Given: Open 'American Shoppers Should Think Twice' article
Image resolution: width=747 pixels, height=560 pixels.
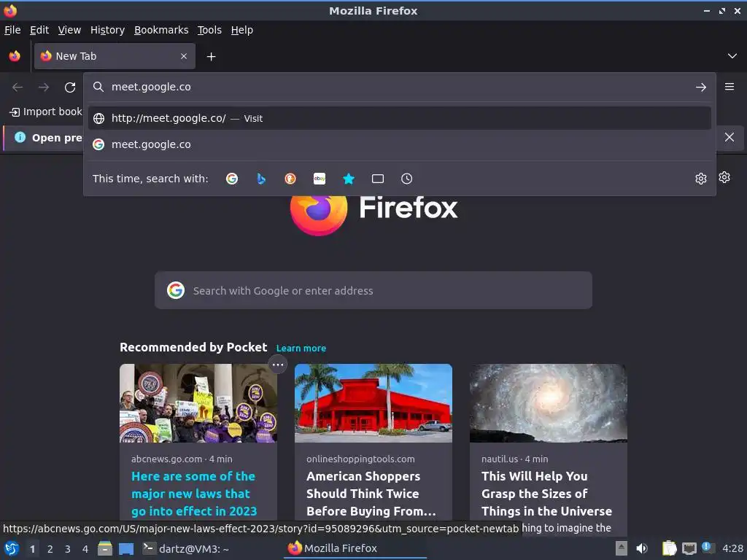Looking at the screenshot, I should coord(371,494).
